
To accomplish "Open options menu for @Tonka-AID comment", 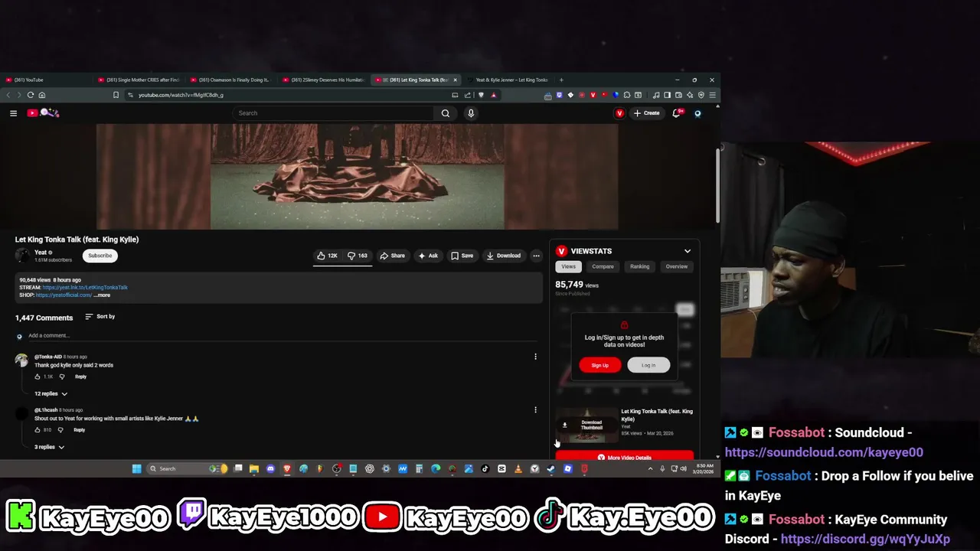I will (x=535, y=357).
